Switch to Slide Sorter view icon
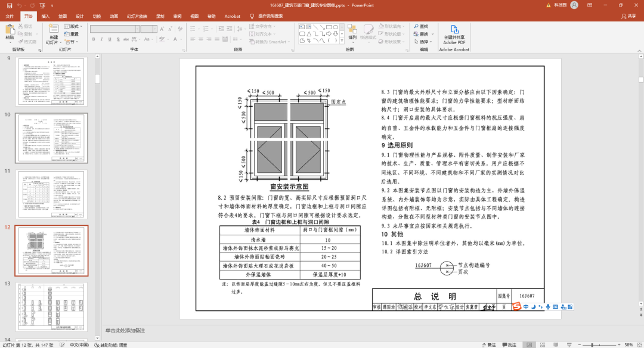The width and height of the screenshot is (644, 348). pyautogui.click(x=543, y=345)
